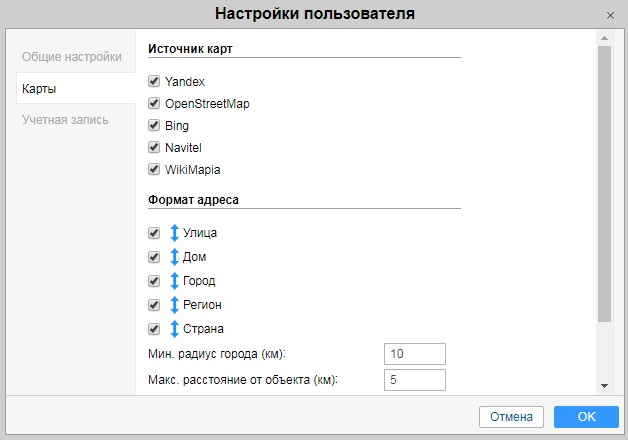
Task: Click the Мин. радиус города input field
Action: click(414, 354)
